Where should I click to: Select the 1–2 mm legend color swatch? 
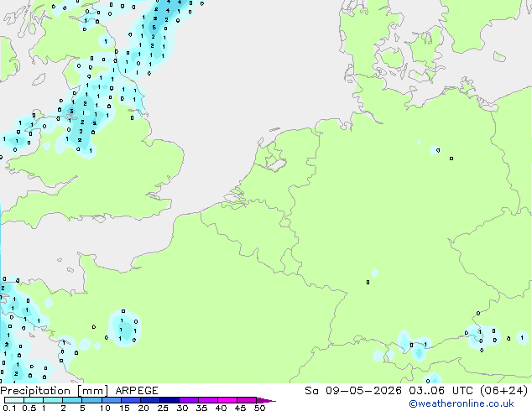53,400
